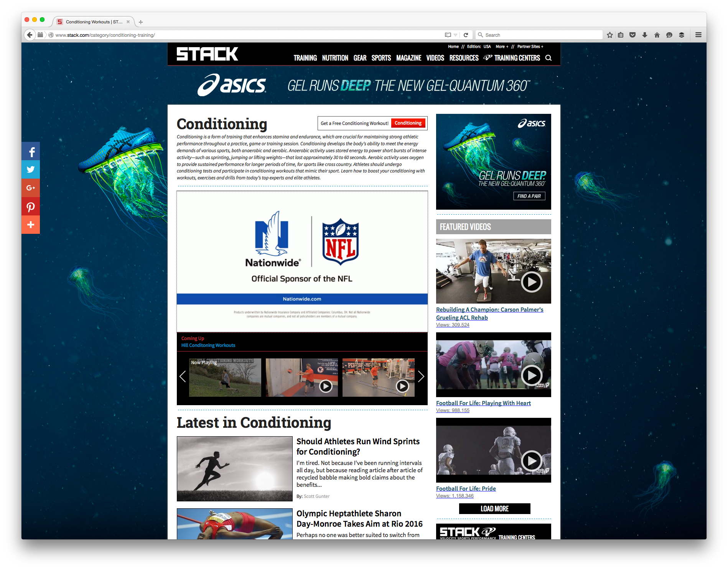Open browser downloads arrow icon

point(645,35)
